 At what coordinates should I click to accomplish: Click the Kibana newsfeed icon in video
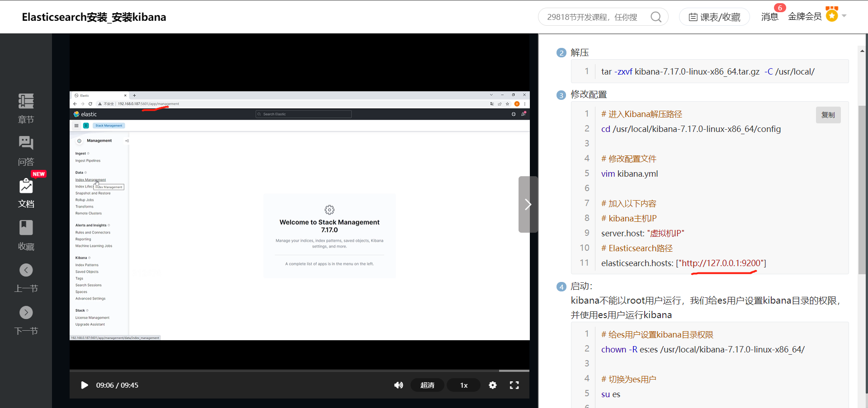524,114
